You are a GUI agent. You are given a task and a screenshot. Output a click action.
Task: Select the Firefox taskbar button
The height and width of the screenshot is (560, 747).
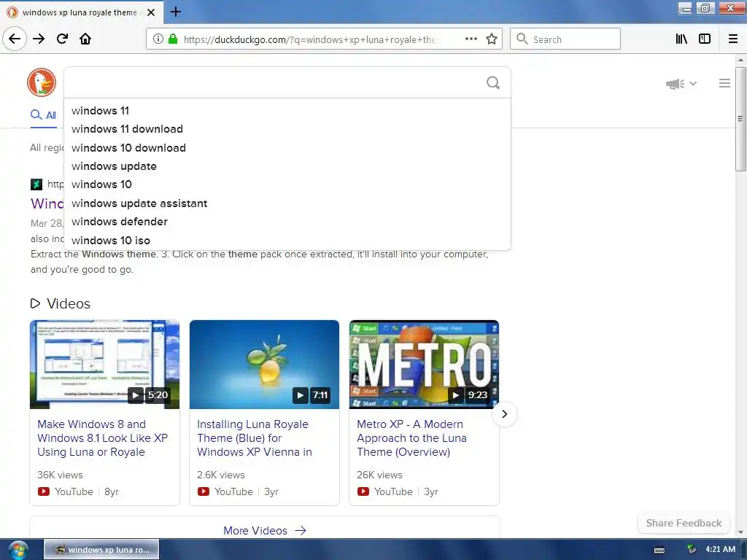pyautogui.click(x=101, y=550)
